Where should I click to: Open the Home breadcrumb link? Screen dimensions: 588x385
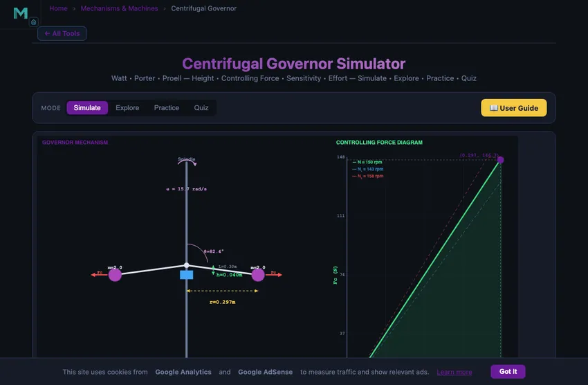[59, 8]
